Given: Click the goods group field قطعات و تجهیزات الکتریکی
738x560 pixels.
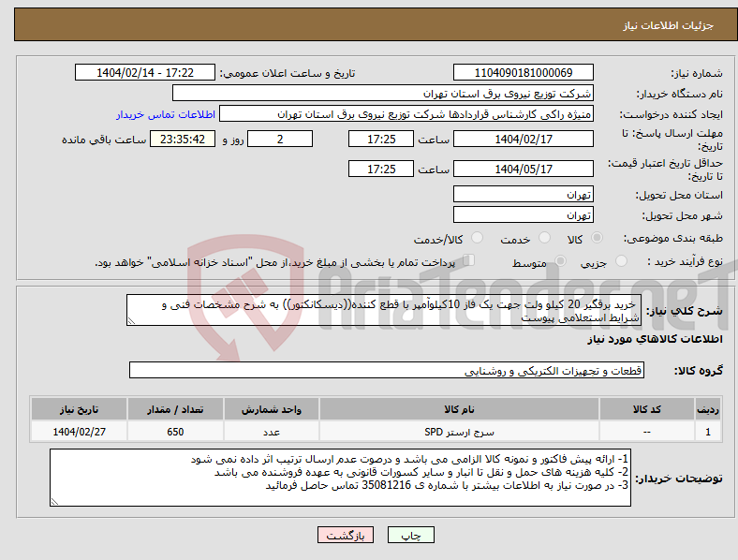Looking at the screenshot, I should coord(387,370).
